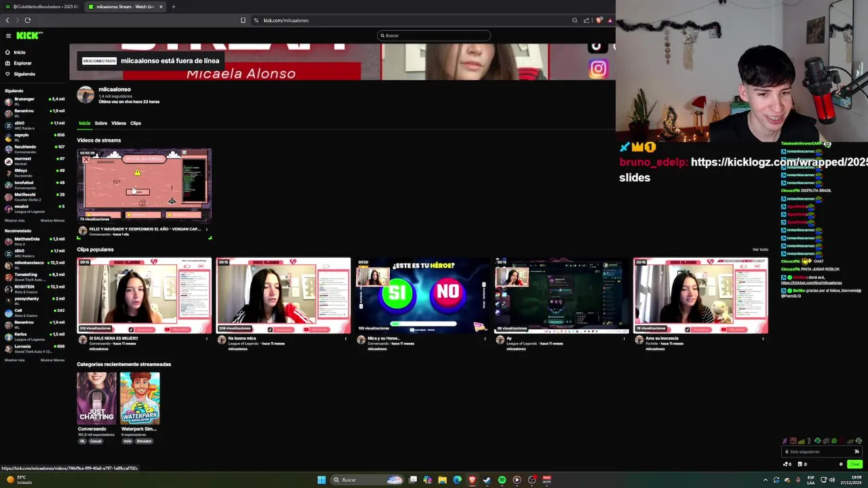
Task: Click the chat message field Solo seguidores
Action: coord(821,451)
